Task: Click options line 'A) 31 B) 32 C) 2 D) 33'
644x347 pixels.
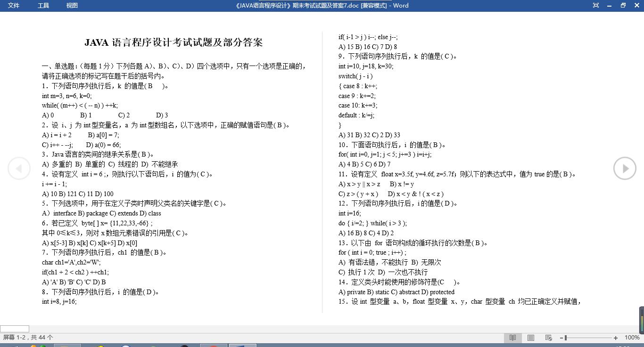Action: tap(369, 135)
